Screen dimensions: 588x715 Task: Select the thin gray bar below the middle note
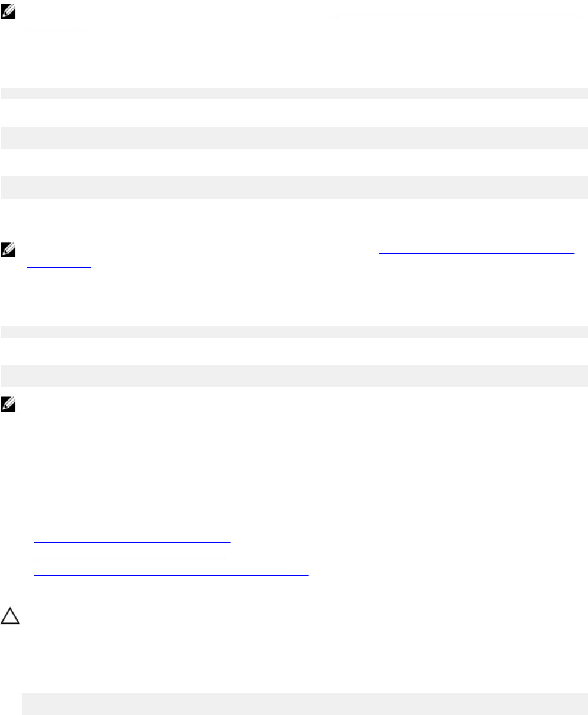[294, 332]
